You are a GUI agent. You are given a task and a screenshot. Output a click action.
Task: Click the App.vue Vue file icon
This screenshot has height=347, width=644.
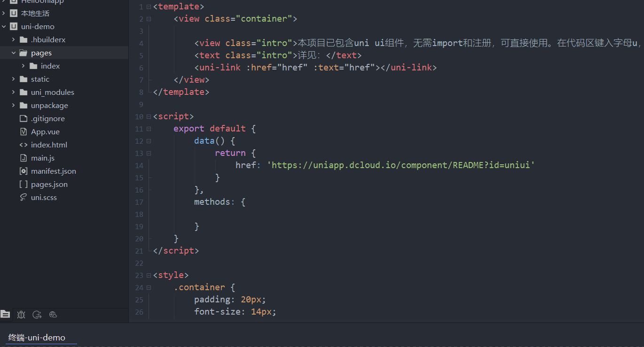pyautogui.click(x=24, y=131)
